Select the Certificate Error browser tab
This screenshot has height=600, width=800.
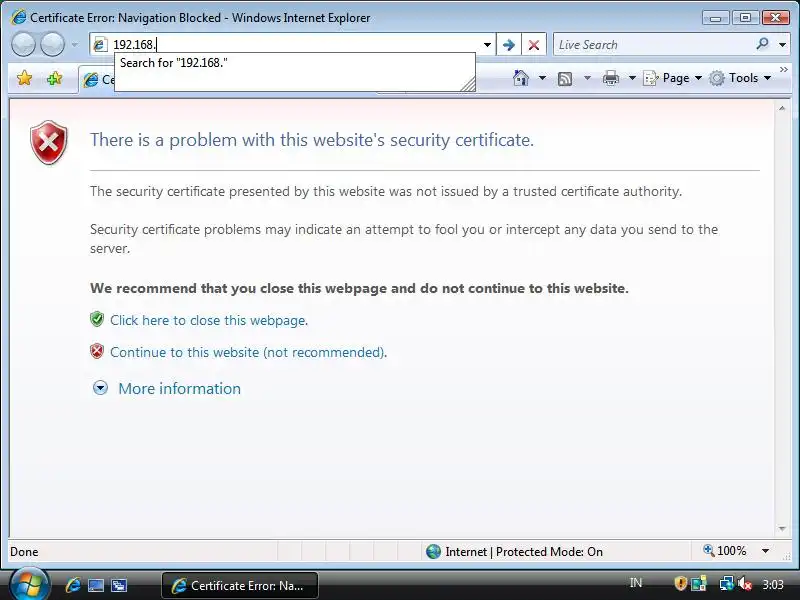coord(97,80)
